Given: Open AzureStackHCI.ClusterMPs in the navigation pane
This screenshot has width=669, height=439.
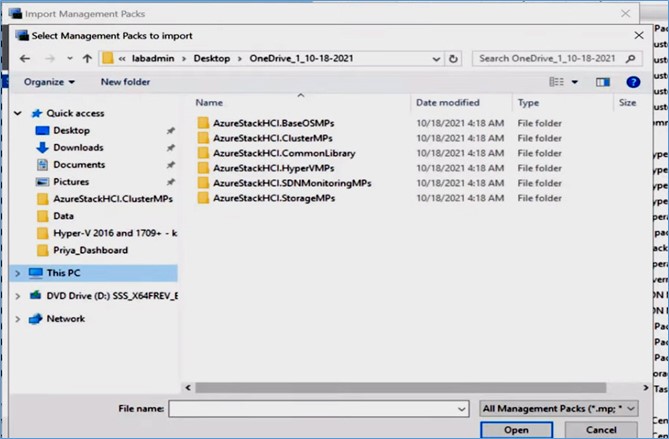Looking at the screenshot, I should [x=113, y=199].
